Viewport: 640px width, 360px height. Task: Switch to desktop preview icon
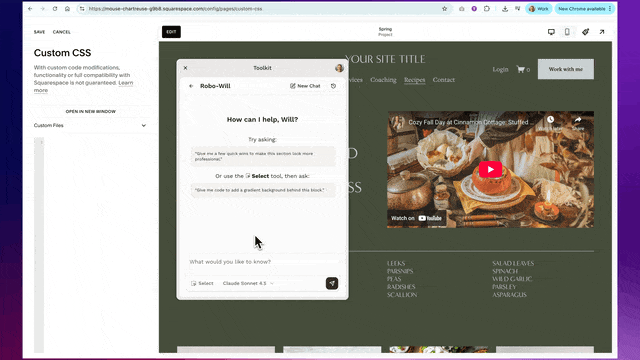(551, 32)
